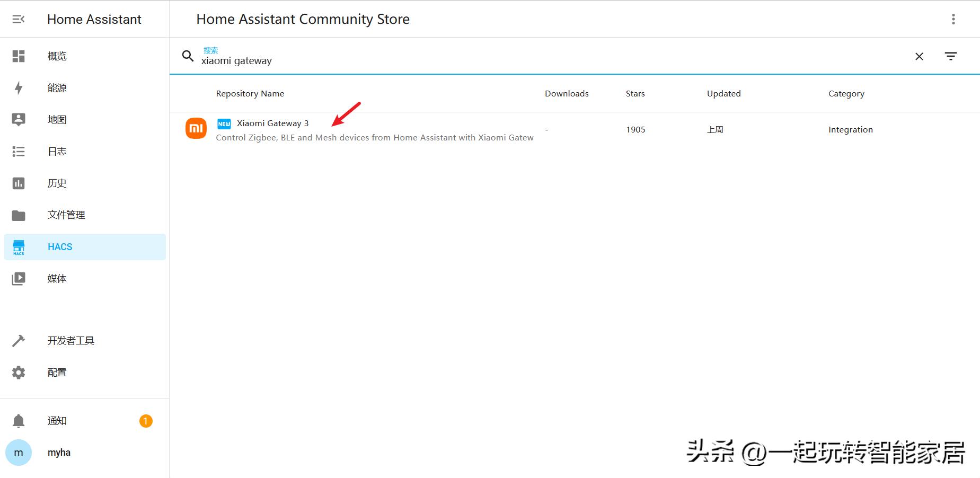Open the notifications panel showing 1 alert
This screenshot has width=980, height=478.
[57, 420]
